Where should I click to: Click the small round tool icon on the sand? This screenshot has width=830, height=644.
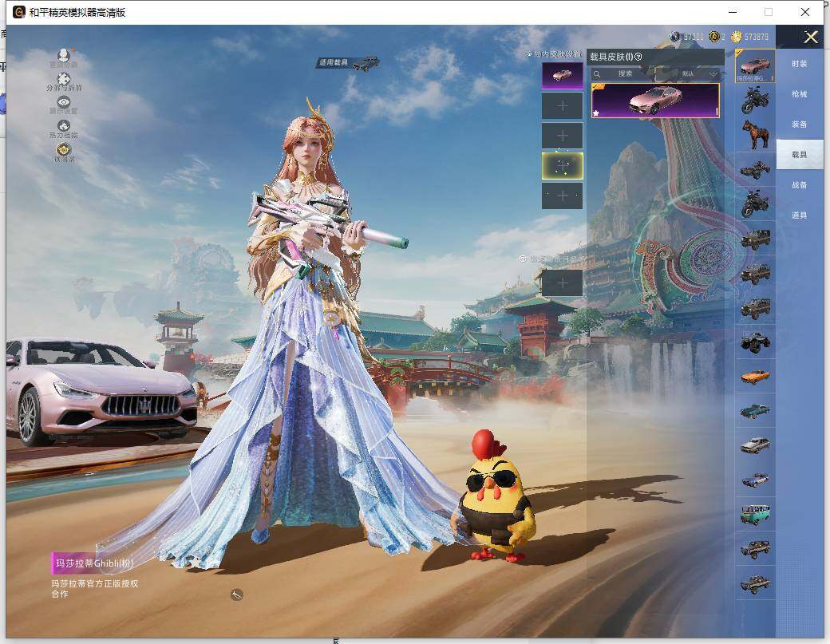(x=236, y=595)
